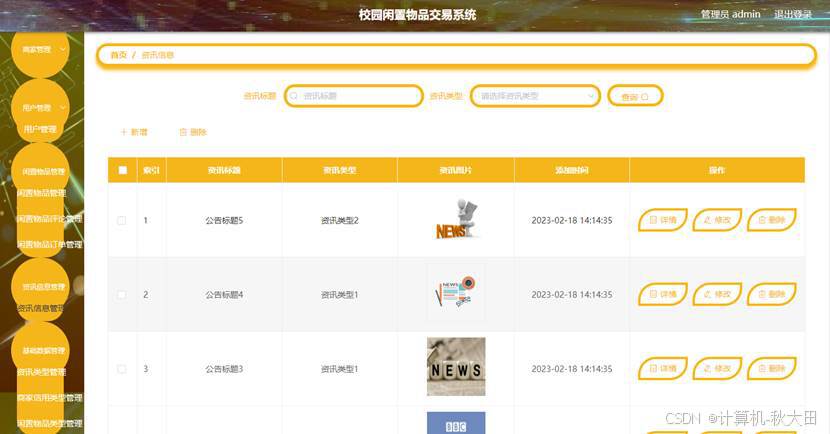Click the 资讯信息管理 parent menu circle

[x=41, y=286]
